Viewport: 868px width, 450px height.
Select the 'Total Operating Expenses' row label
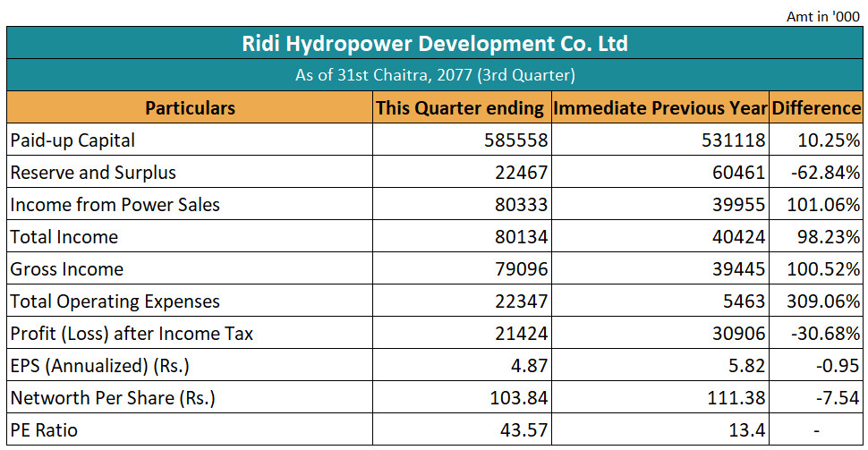pyautogui.click(x=115, y=301)
